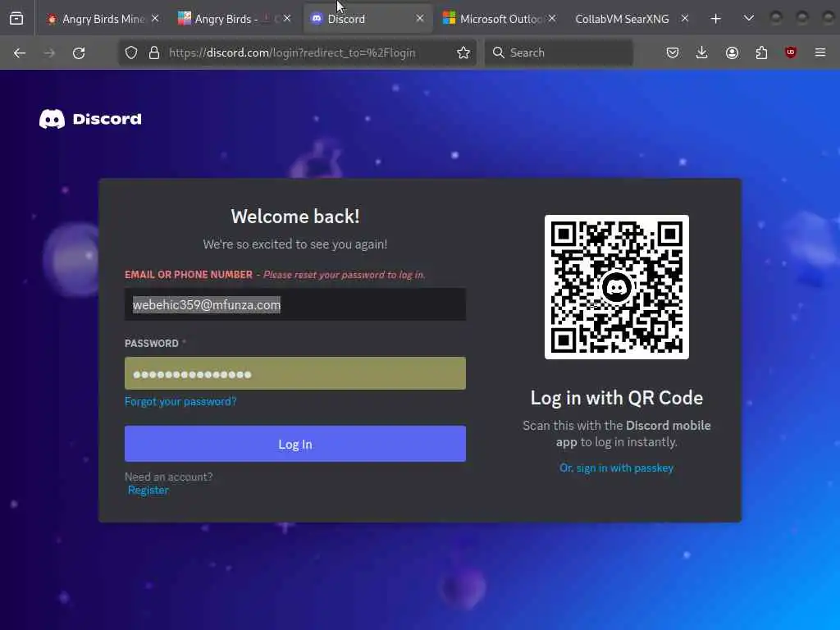Open uBlock Origin extension icon
The height and width of the screenshot is (630, 840).
(791, 52)
